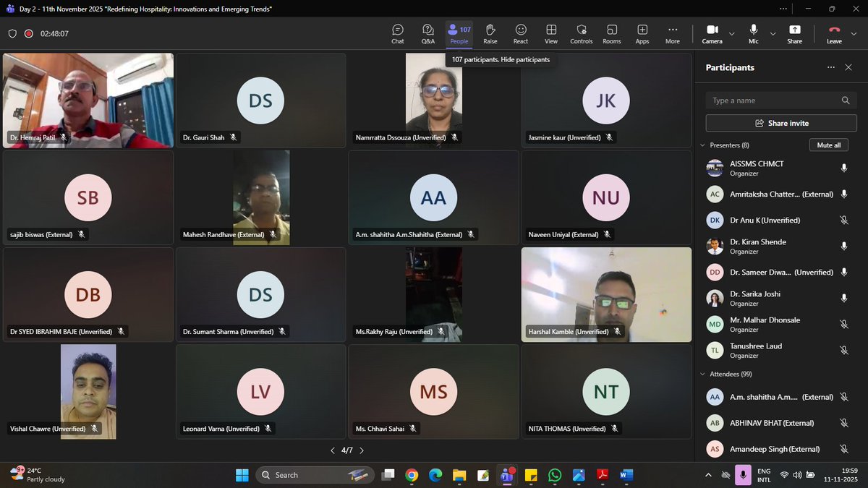
Task: Collapse the Attendees (99) section
Action: pos(702,374)
